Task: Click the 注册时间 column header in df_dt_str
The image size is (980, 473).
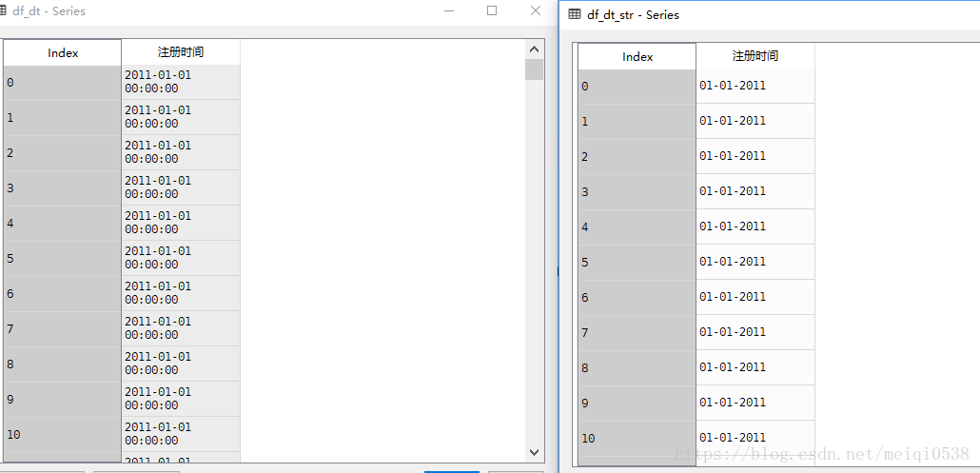Action: (x=755, y=56)
